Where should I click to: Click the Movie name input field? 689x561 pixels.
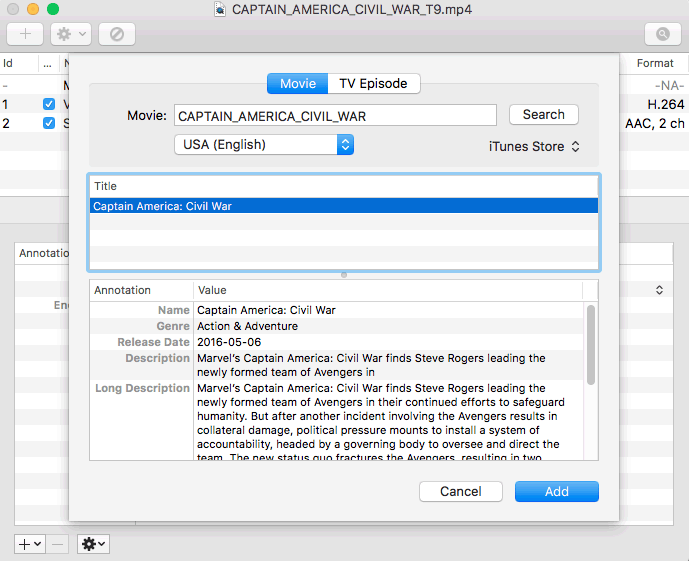(x=335, y=116)
